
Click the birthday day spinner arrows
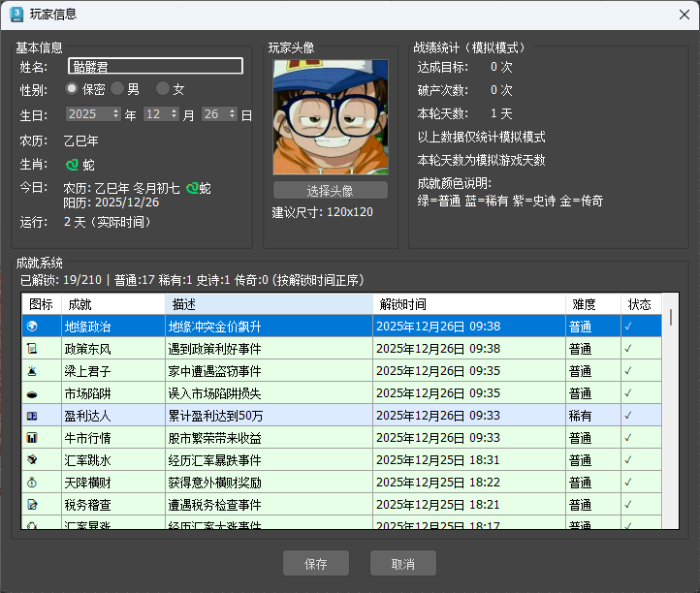click(232, 114)
